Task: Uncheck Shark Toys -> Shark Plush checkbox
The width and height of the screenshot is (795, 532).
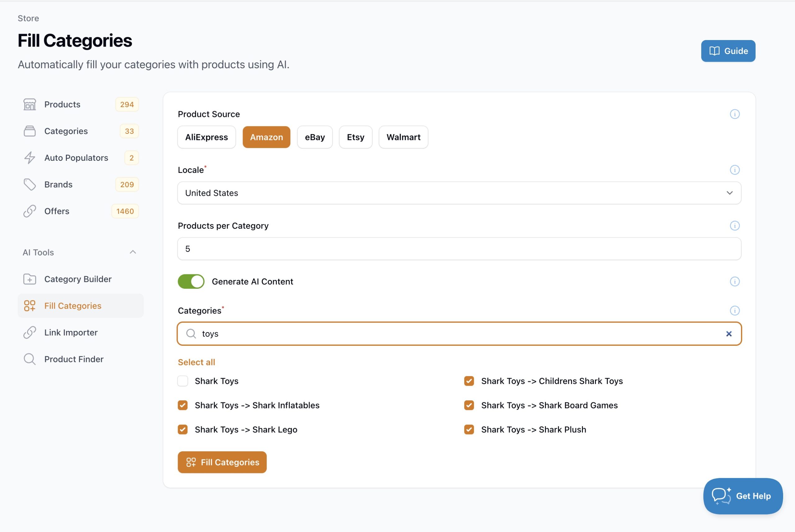Action: click(x=469, y=430)
